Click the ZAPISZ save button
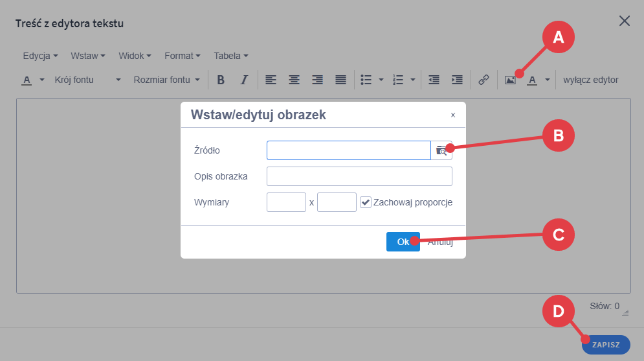 coord(606,345)
